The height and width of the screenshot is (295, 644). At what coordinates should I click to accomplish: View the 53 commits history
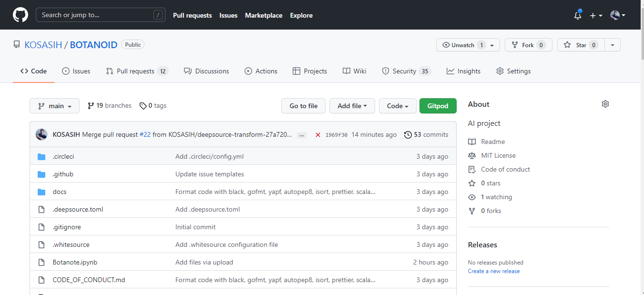[x=426, y=135]
